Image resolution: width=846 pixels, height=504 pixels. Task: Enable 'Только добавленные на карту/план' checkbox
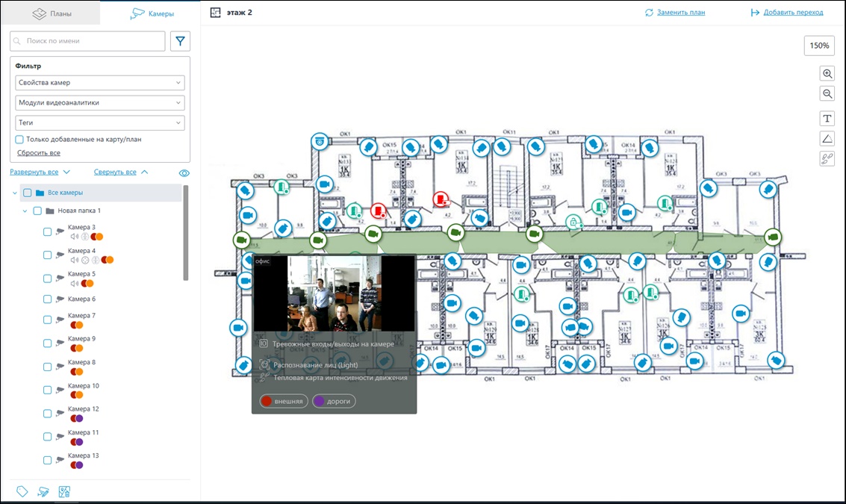click(19, 139)
